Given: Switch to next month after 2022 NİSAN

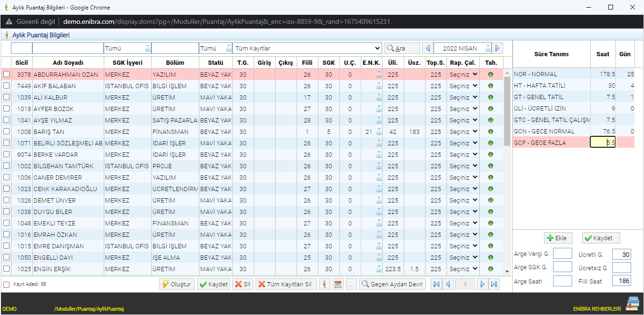Looking at the screenshot, I should coord(498,48).
